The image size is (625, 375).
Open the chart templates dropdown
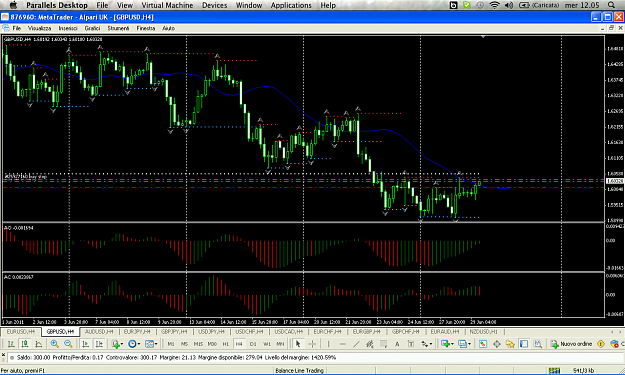151,344
